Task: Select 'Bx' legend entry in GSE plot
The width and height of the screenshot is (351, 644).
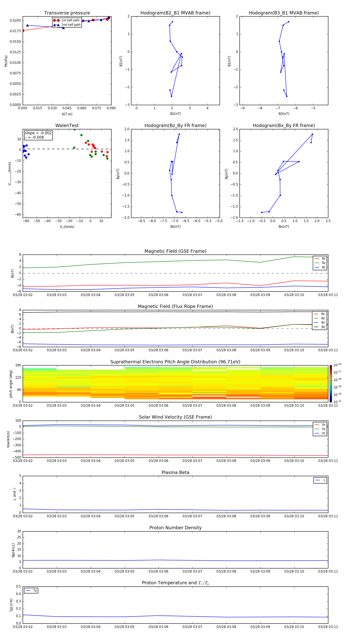Action: [320, 259]
